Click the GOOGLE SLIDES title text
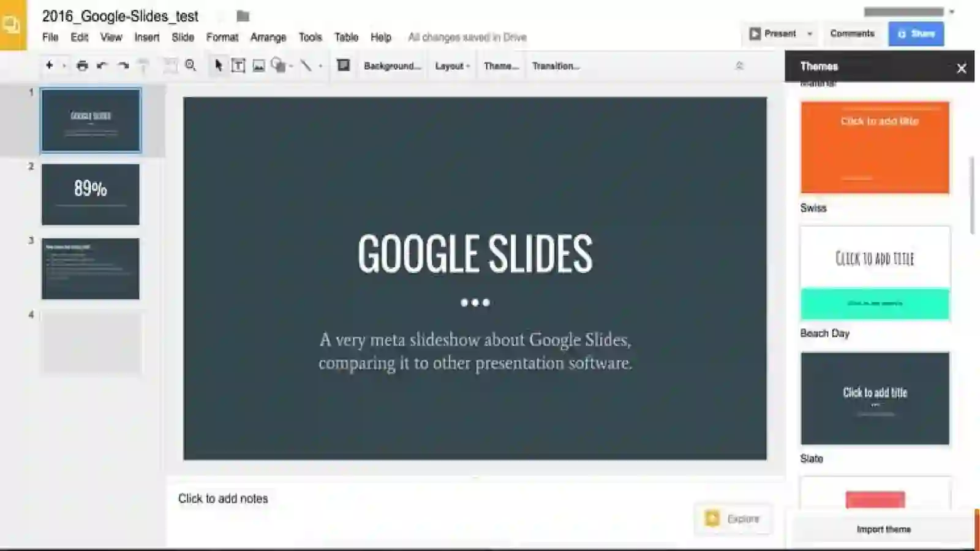Image resolution: width=980 pixels, height=551 pixels. coord(475,254)
